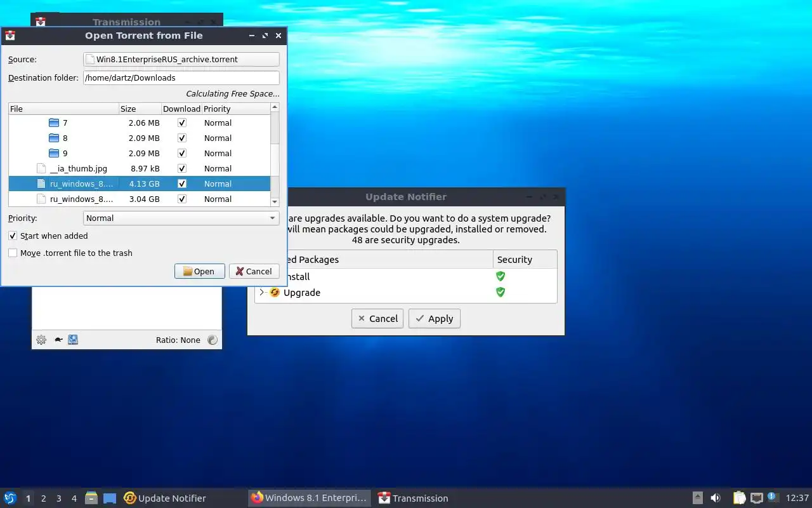
Task: Open the clipboard manager tray icon
Action: 739,498
